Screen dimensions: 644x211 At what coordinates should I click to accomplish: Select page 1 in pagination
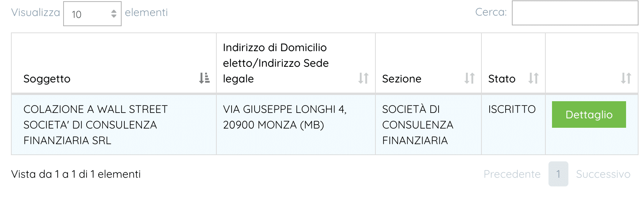558,174
